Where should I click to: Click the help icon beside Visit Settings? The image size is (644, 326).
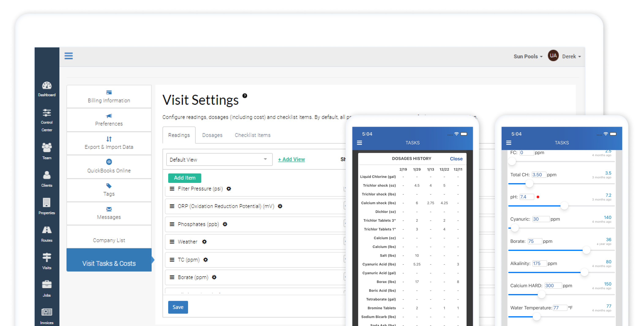click(x=245, y=96)
